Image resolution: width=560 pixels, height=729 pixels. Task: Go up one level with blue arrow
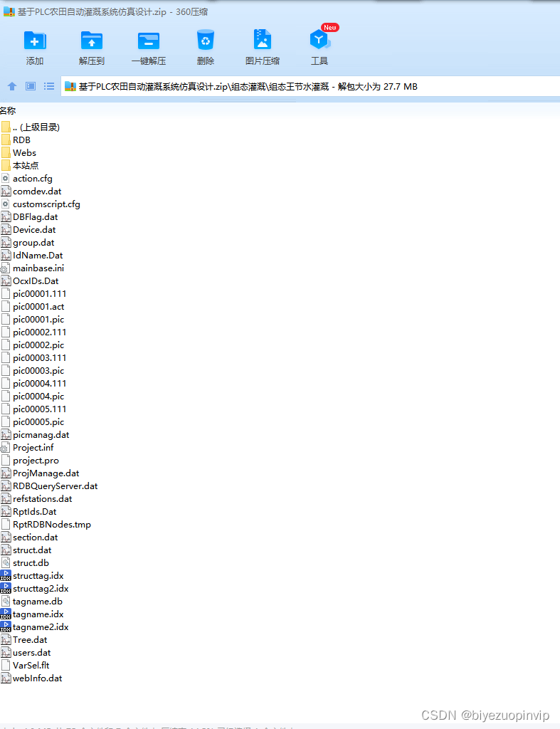coord(12,86)
